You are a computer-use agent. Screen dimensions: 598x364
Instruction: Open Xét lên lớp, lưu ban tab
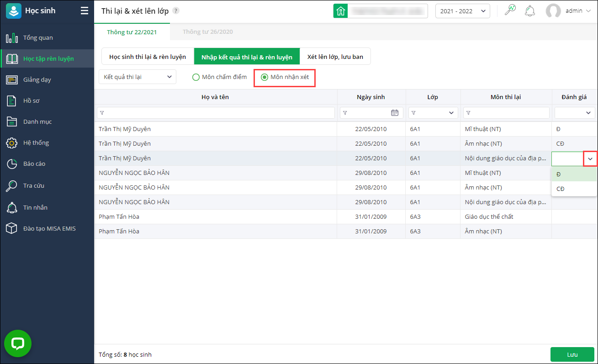[x=335, y=57]
